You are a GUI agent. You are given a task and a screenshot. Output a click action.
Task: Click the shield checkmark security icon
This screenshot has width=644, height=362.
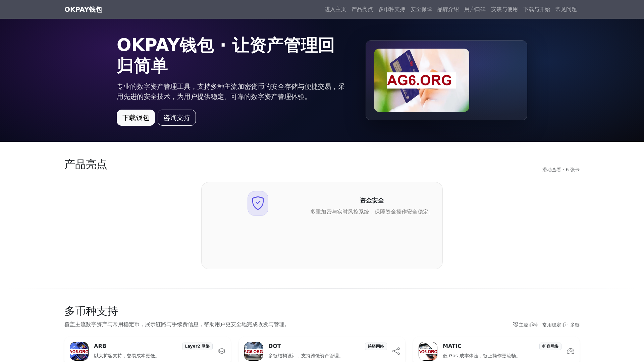[258, 203]
